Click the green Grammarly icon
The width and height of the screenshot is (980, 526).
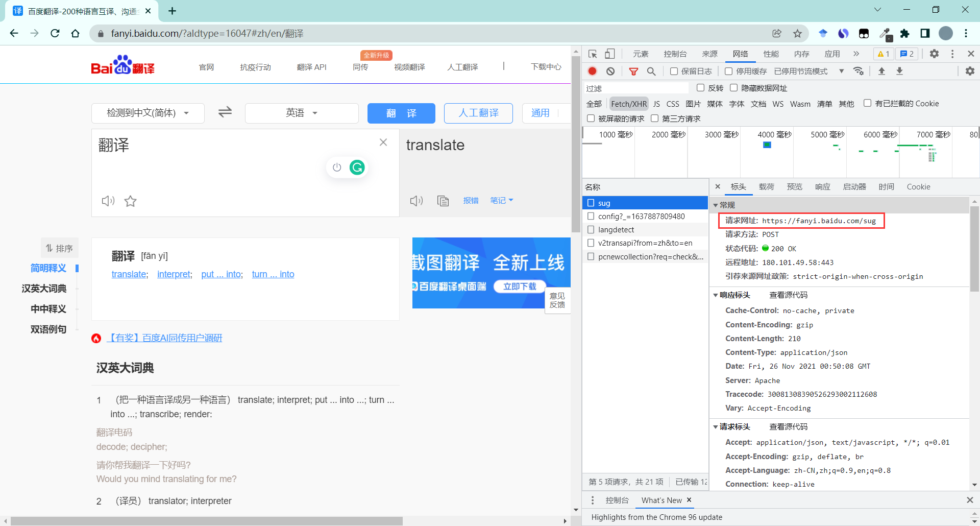357,168
